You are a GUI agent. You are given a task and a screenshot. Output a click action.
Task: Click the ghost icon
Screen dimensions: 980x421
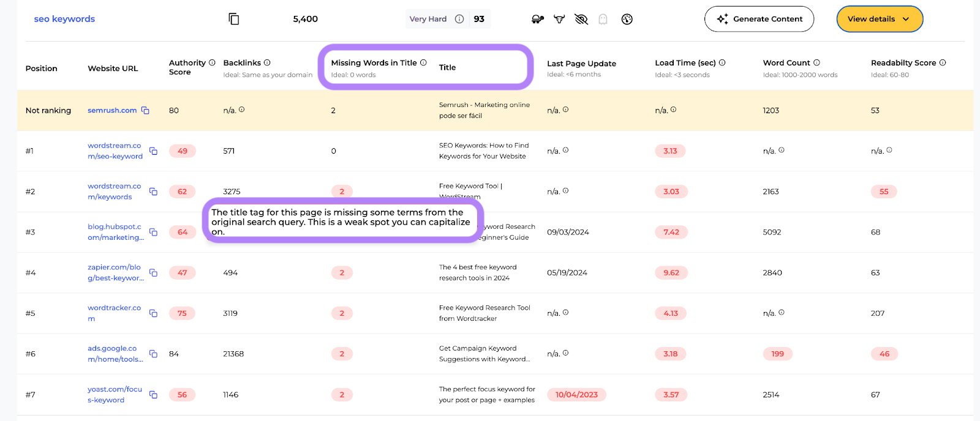(603, 19)
